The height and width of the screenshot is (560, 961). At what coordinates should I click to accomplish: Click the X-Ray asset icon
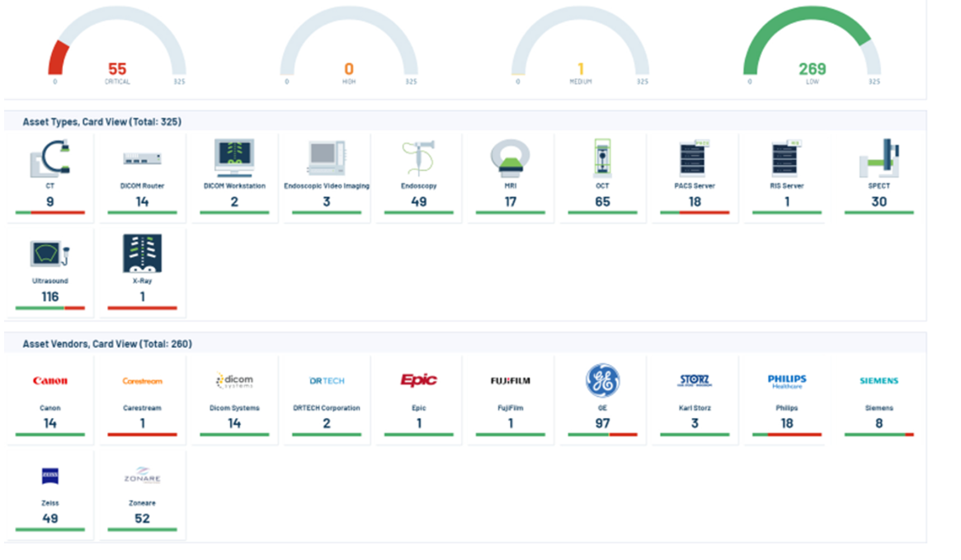point(142,253)
